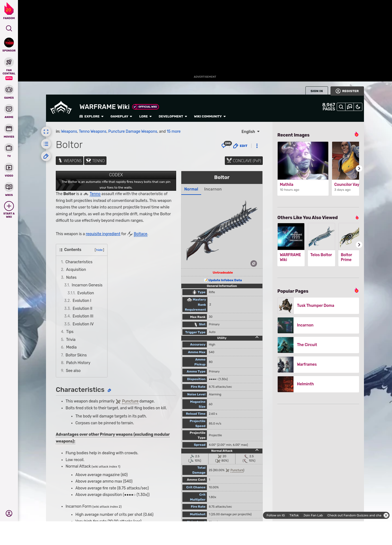Open the Boltace weapon link
This screenshot has width=392, height=545.
click(140, 234)
